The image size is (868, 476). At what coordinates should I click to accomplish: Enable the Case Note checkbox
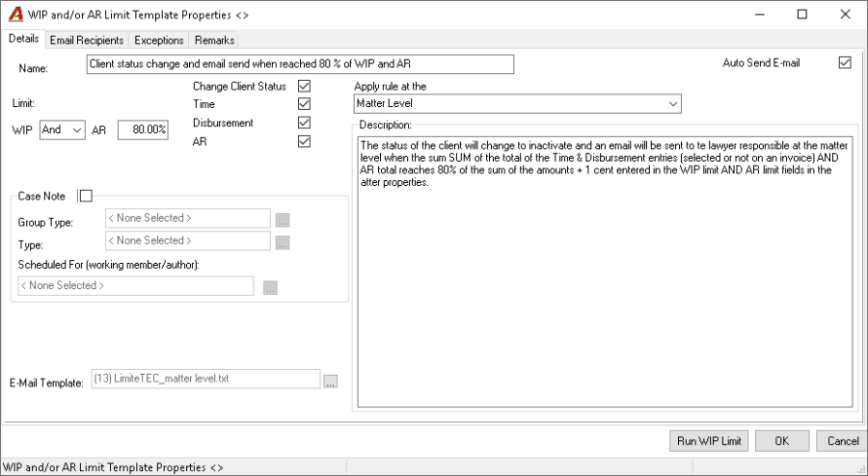click(86, 196)
